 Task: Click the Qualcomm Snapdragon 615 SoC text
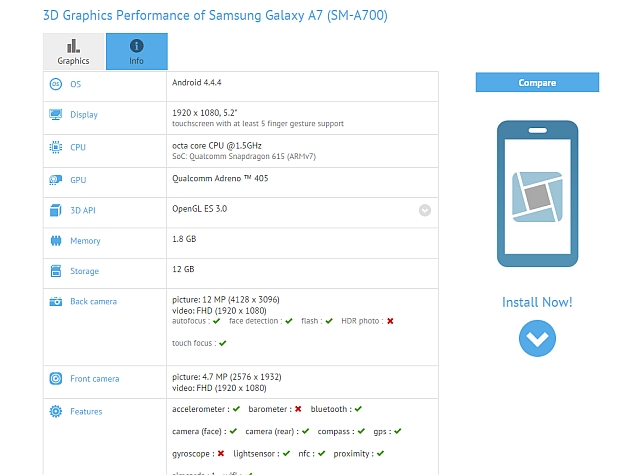244,156
